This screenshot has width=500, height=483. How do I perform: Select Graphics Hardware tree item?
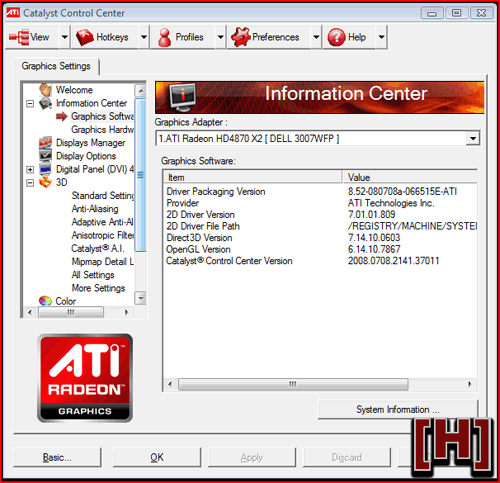click(103, 129)
